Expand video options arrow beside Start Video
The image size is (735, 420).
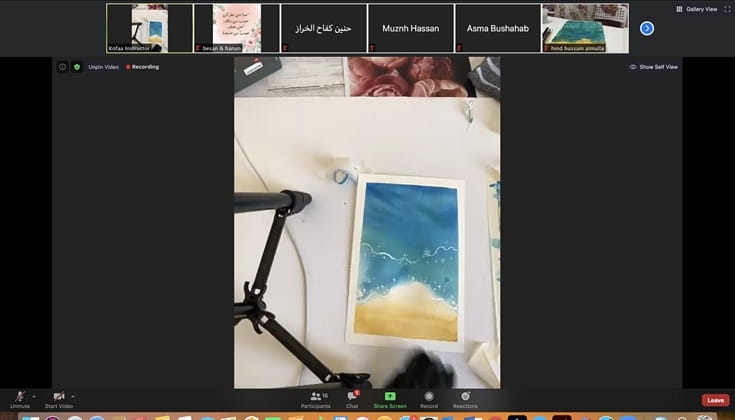(73, 396)
